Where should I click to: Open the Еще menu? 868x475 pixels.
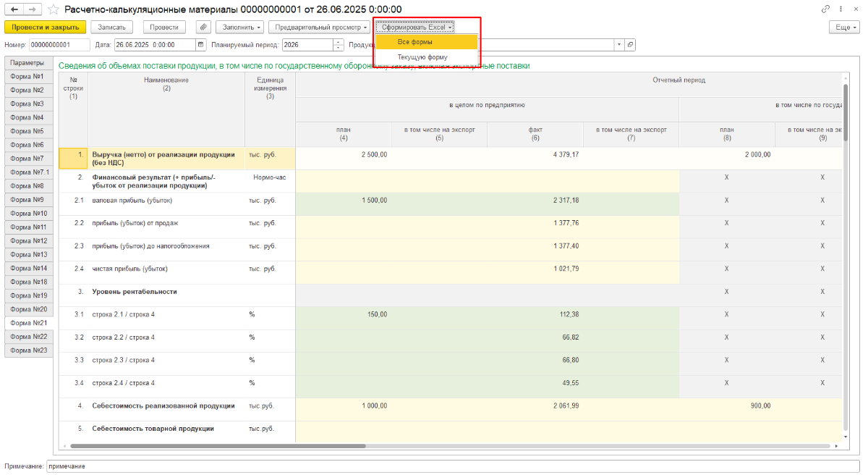pyautogui.click(x=843, y=27)
